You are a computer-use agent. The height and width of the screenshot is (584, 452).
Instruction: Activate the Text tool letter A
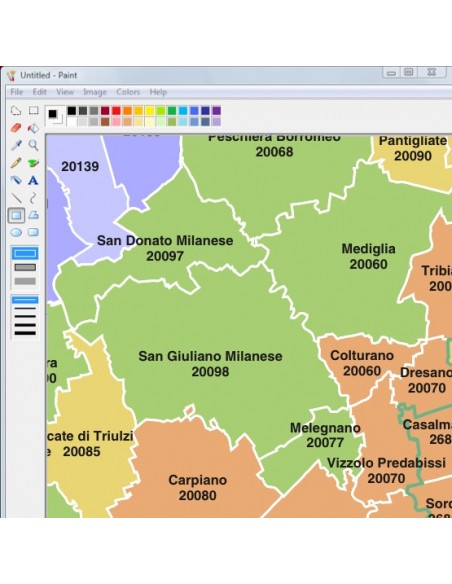click(x=34, y=180)
